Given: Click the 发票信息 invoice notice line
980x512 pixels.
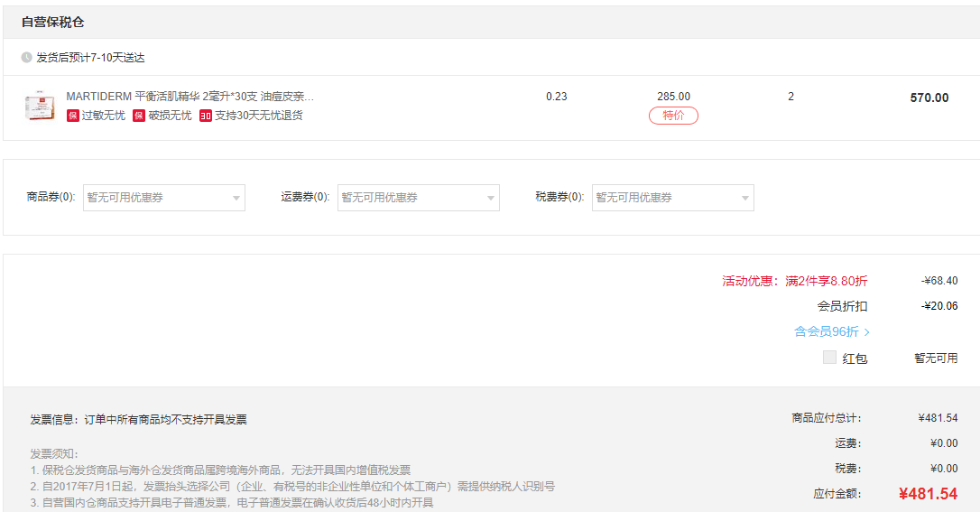Looking at the screenshot, I should [138, 420].
